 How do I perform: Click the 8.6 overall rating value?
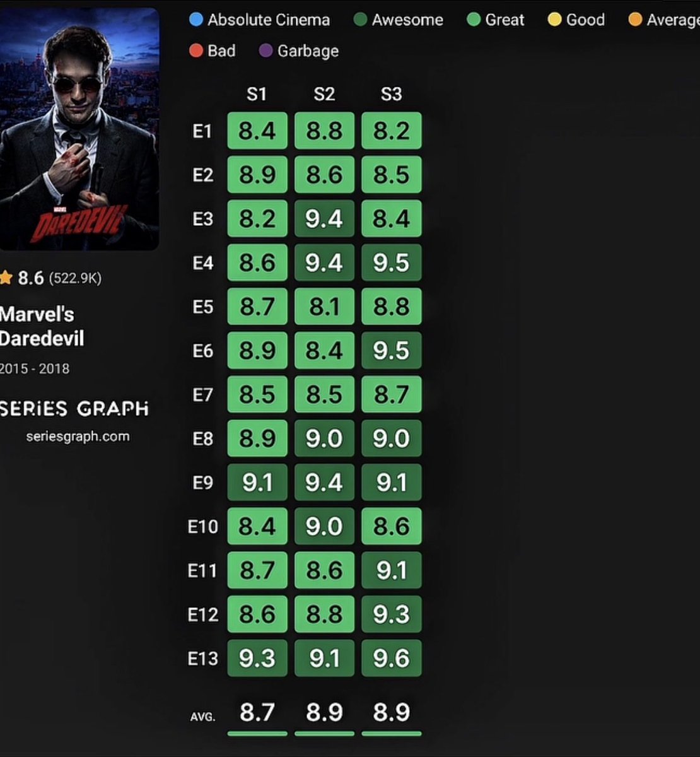pyautogui.click(x=30, y=278)
